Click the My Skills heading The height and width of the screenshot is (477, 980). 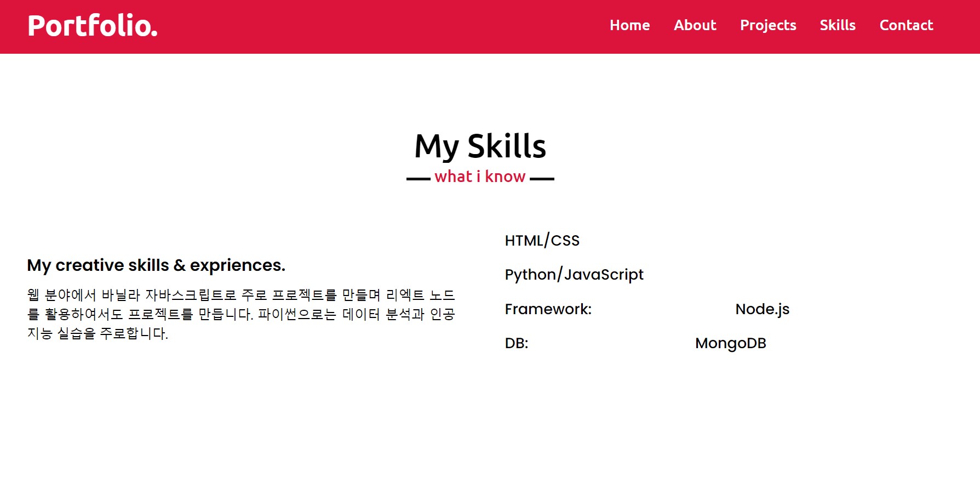click(480, 146)
